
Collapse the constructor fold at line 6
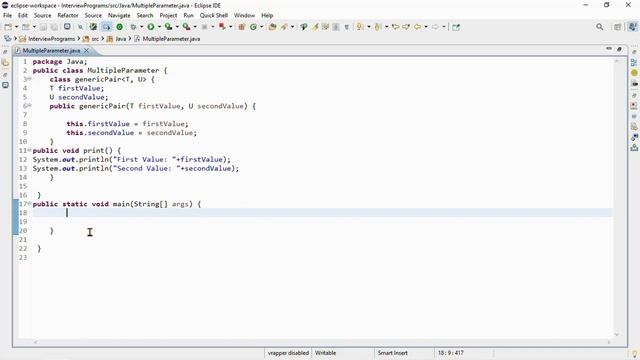pyautogui.click(x=29, y=106)
